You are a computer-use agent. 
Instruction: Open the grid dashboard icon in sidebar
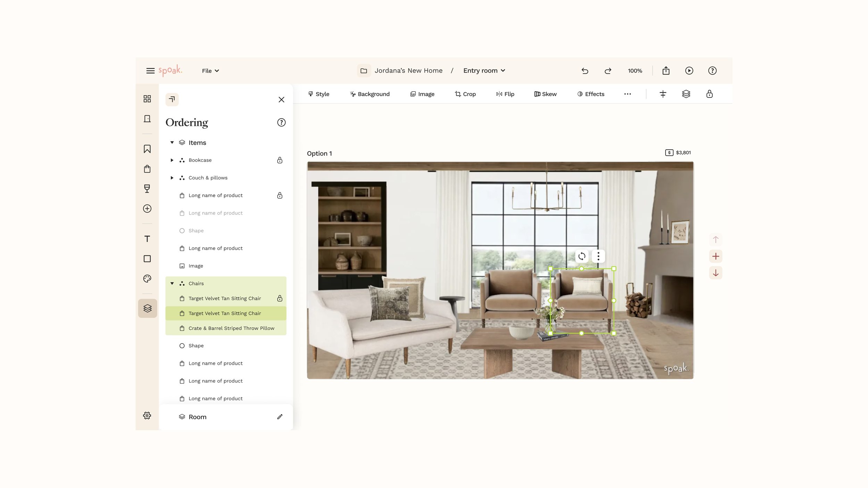point(147,99)
